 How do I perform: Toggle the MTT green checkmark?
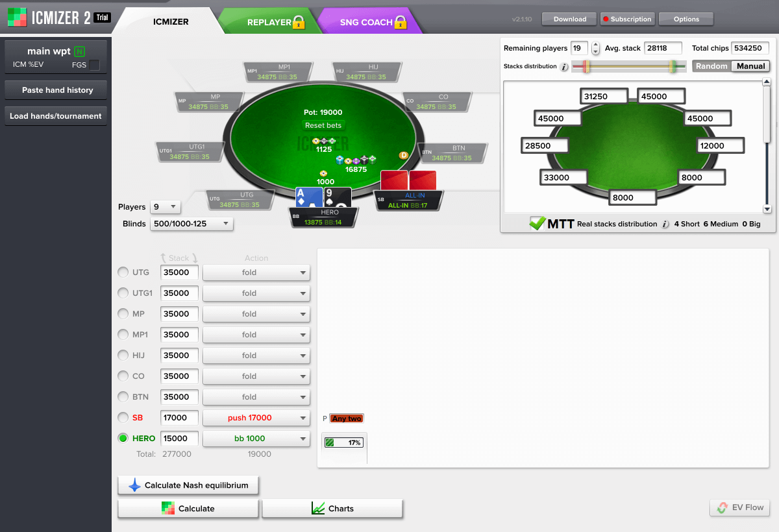[x=538, y=224]
